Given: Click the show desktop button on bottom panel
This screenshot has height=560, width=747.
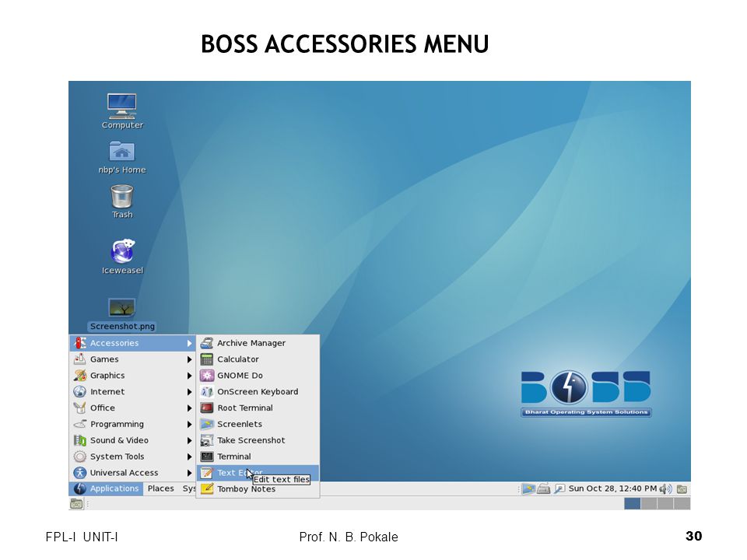Looking at the screenshot, I should point(76,503).
